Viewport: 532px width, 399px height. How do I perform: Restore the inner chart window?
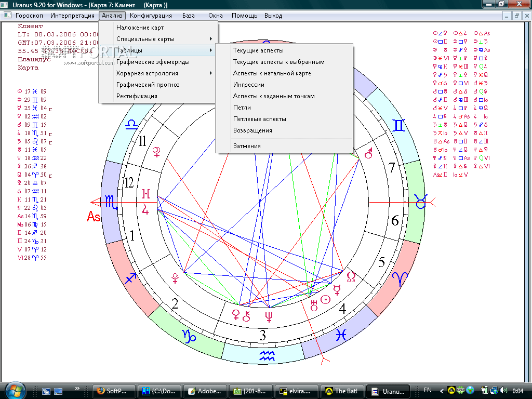tap(517, 16)
